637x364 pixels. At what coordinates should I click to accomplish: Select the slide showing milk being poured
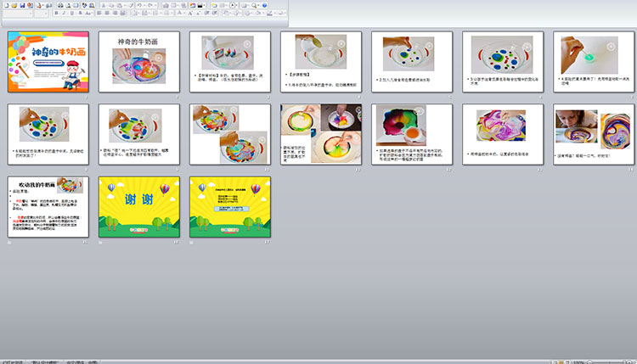321,62
